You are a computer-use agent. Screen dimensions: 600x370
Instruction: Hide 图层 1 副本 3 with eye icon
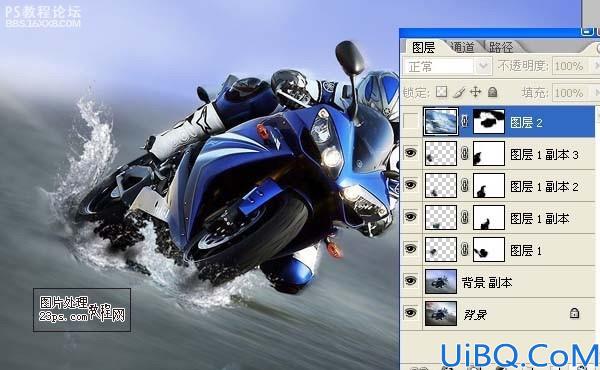(x=411, y=153)
